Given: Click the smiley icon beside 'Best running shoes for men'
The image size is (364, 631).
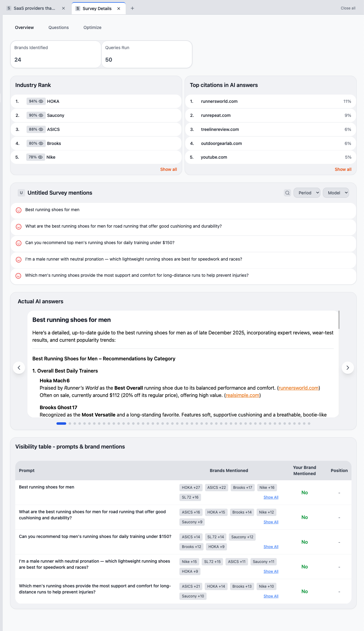Looking at the screenshot, I should click(18, 210).
